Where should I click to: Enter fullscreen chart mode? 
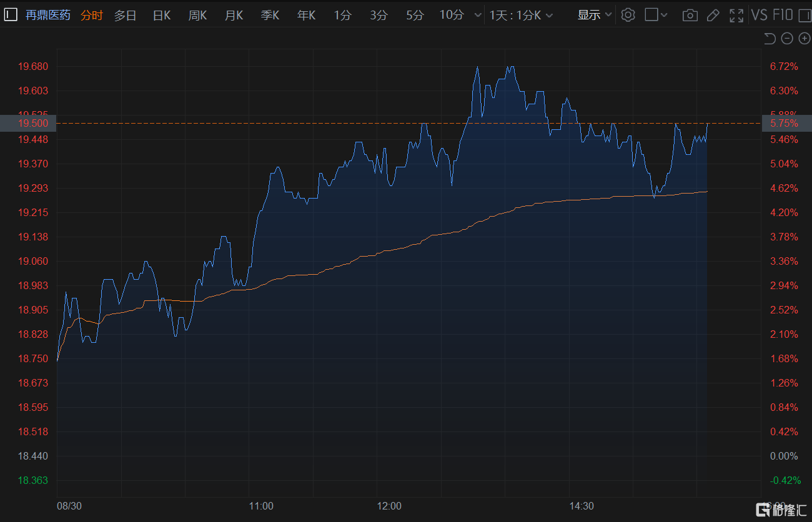(736, 15)
